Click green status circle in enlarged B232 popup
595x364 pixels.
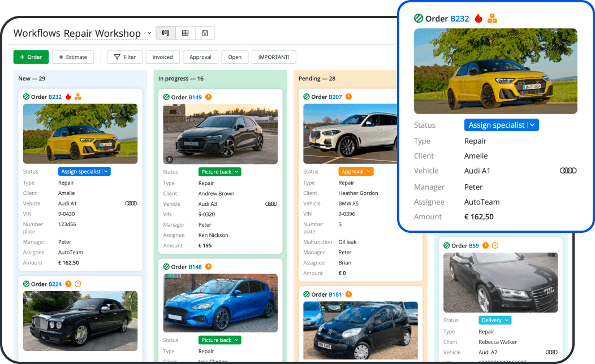coord(419,18)
